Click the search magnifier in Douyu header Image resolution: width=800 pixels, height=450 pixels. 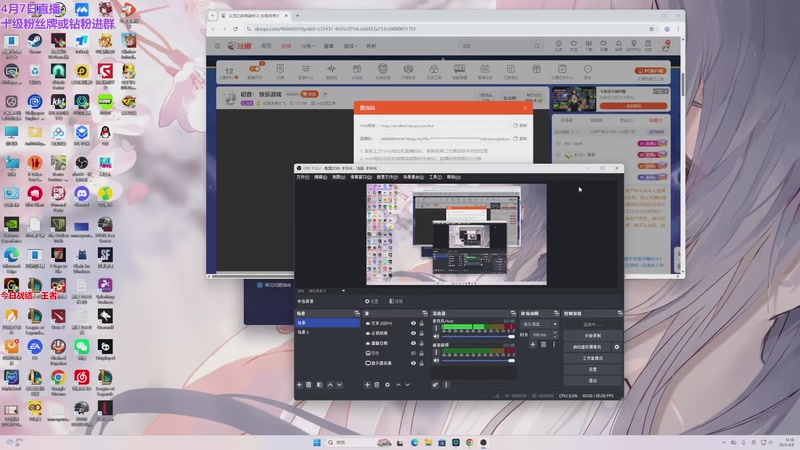(x=536, y=46)
